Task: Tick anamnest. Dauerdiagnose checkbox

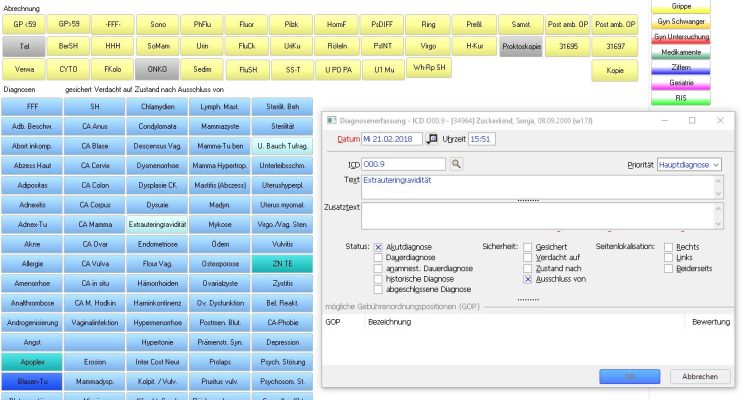Action: pyautogui.click(x=378, y=268)
